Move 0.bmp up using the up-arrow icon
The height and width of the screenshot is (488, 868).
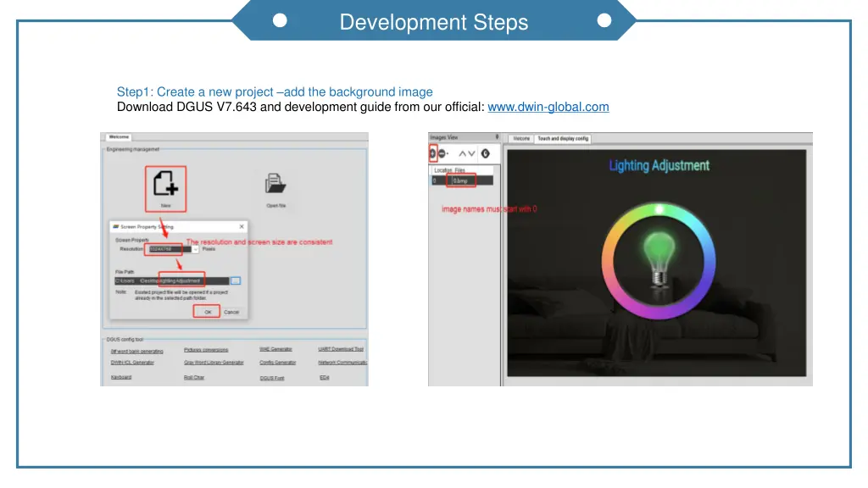(x=461, y=152)
